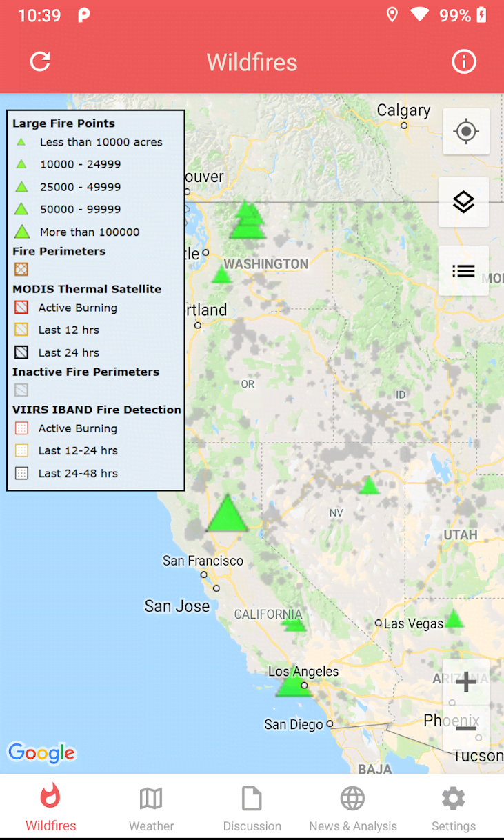
Task: Tap the location icon in status bar
Action: click(x=392, y=14)
